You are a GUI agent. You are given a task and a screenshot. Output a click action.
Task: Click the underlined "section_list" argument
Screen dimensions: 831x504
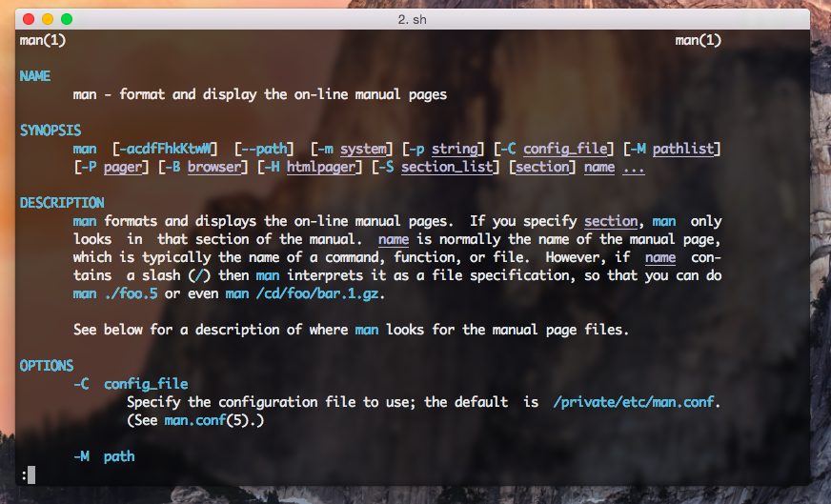447,167
